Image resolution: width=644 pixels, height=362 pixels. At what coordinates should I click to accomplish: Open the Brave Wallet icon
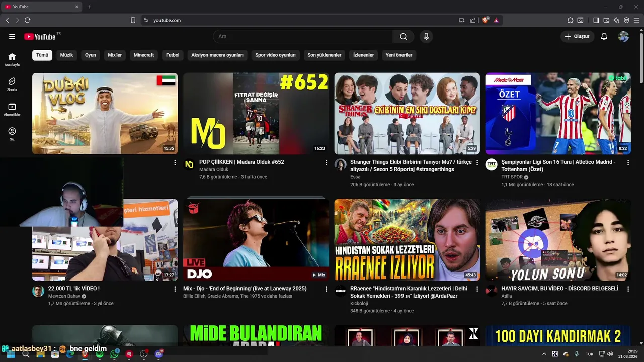[606, 20]
